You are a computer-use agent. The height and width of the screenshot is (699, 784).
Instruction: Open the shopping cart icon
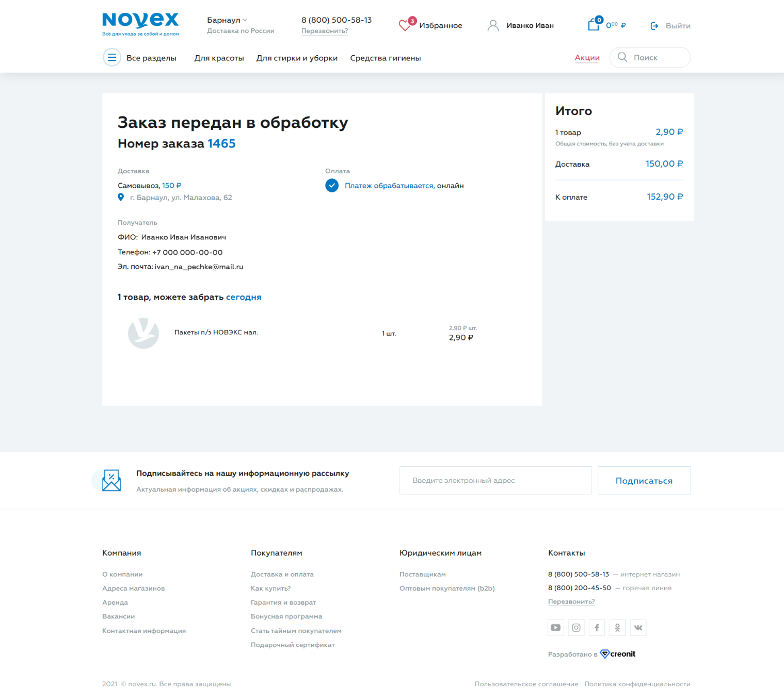point(594,25)
